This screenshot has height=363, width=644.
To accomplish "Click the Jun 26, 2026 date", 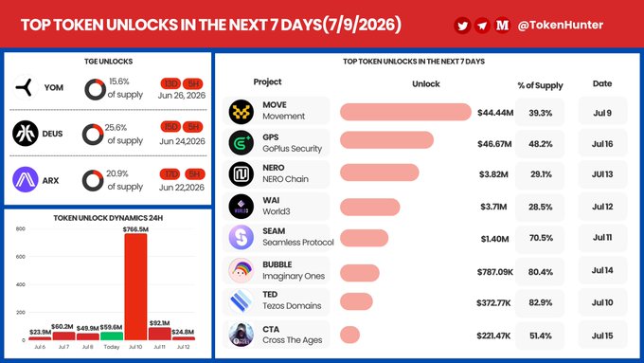I will pos(182,96).
